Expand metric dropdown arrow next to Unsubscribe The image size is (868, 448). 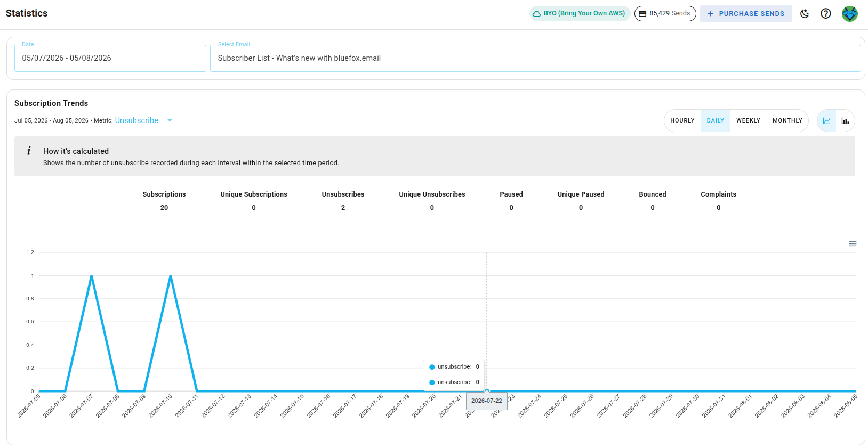(x=170, y=120)
